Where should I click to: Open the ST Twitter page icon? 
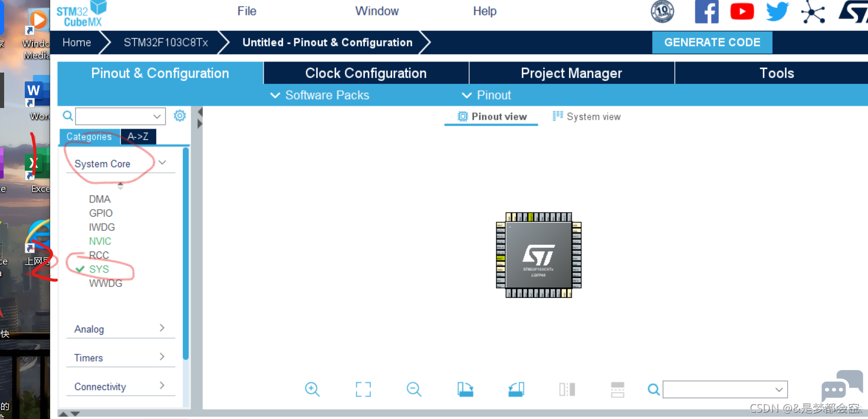777,12
